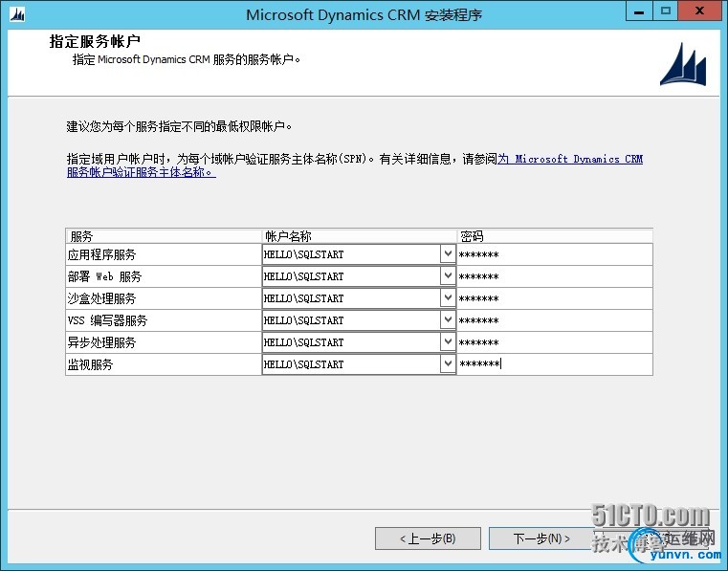The width and height of the screenshot is (728, 571).
Task: Focus password field for 沙盒处理服务
Action: click(x=555, y=298)
